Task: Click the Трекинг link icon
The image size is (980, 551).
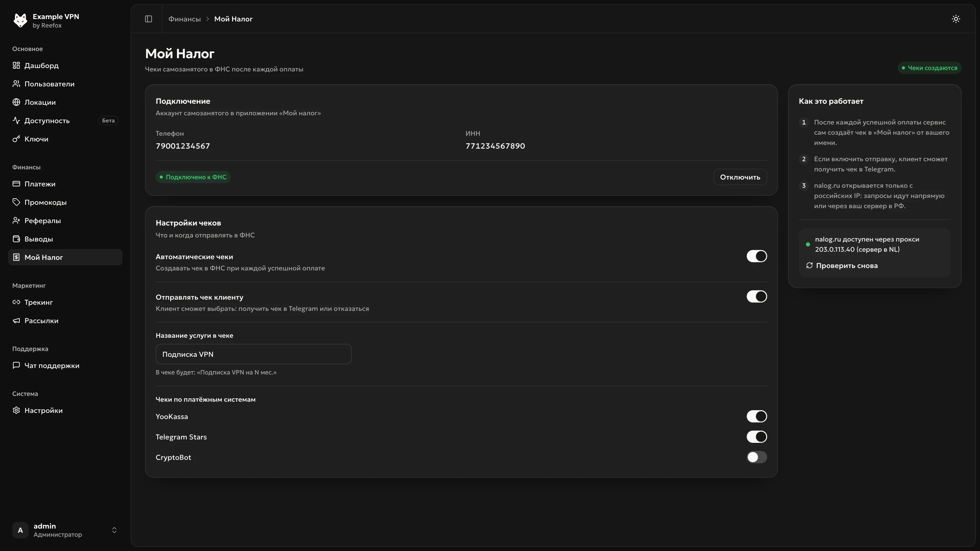Action: pos(16,302)
